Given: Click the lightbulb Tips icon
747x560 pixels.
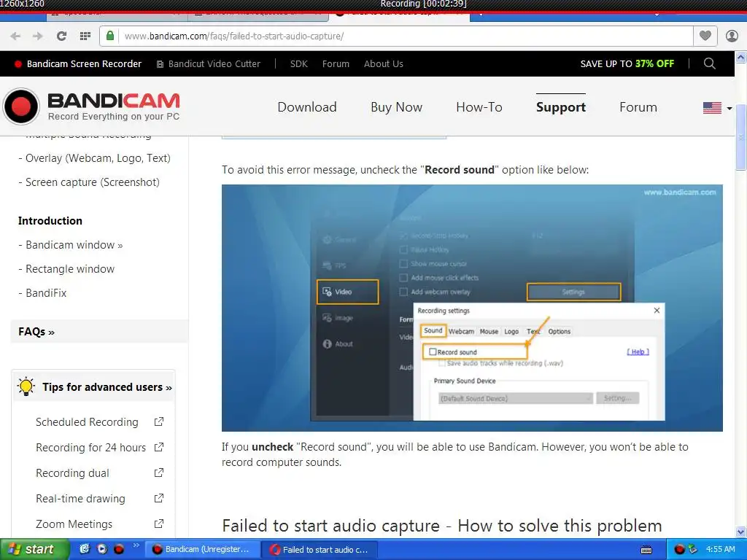Looking at the screenshot, I should (x=26, y=386).
